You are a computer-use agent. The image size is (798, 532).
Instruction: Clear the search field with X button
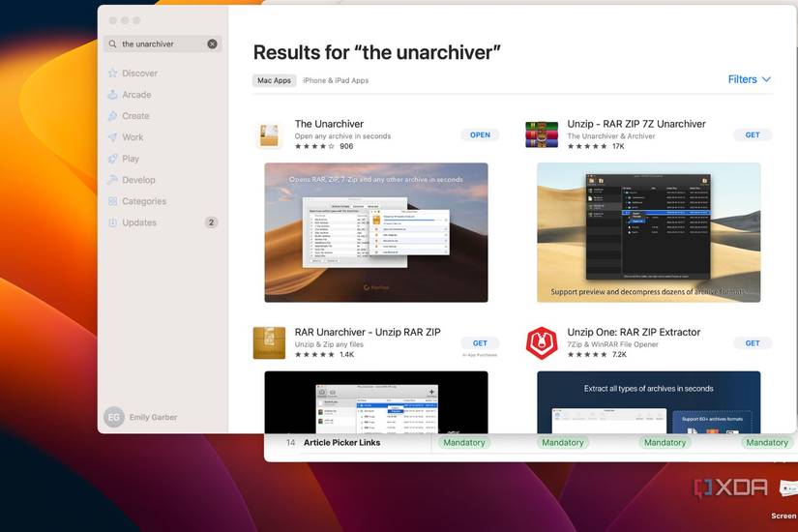(212, 44)
